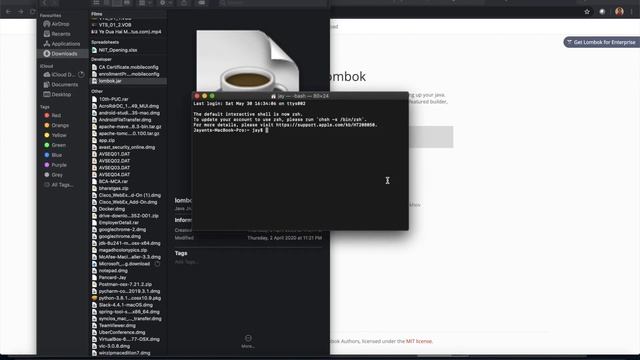640x360 pixels.
Task: Go back in the browser
Action: coord(8,11)
